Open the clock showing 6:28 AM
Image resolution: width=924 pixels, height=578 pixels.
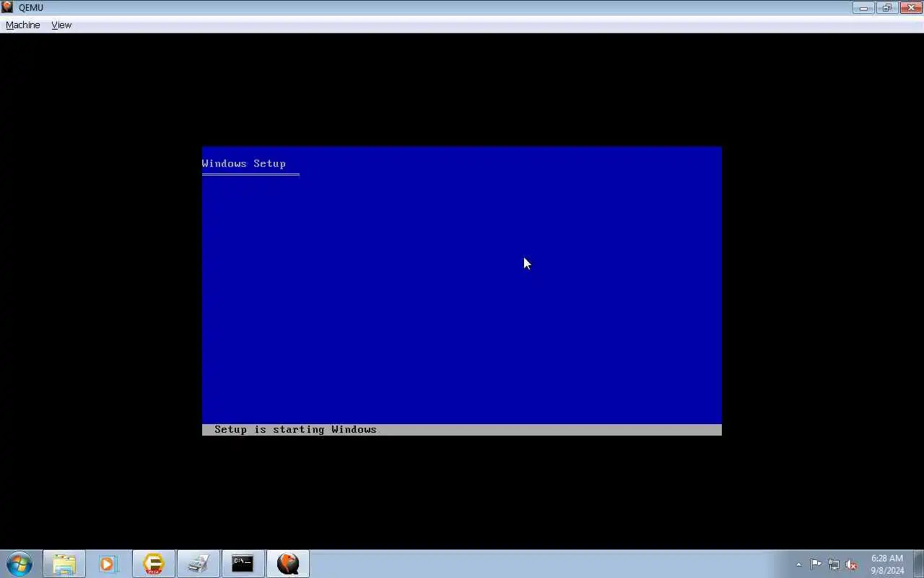(x=887, y=564)
